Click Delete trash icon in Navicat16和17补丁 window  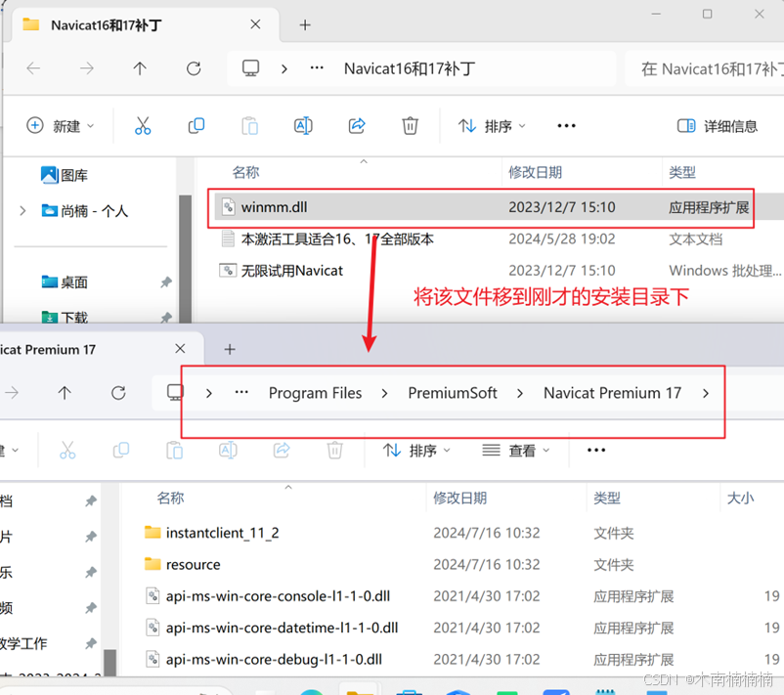pyautogui.click(x=410, y=125)
